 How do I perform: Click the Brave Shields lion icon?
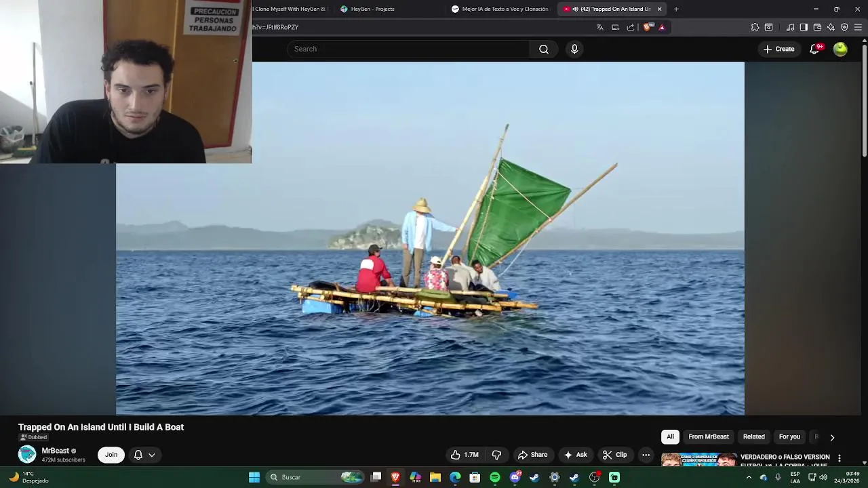pyautogui.click(x=647, y=27)
